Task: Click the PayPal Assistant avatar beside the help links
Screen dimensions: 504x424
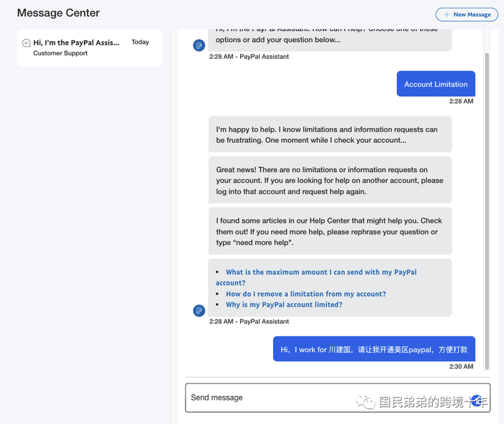Action: (x=199, y=311)
